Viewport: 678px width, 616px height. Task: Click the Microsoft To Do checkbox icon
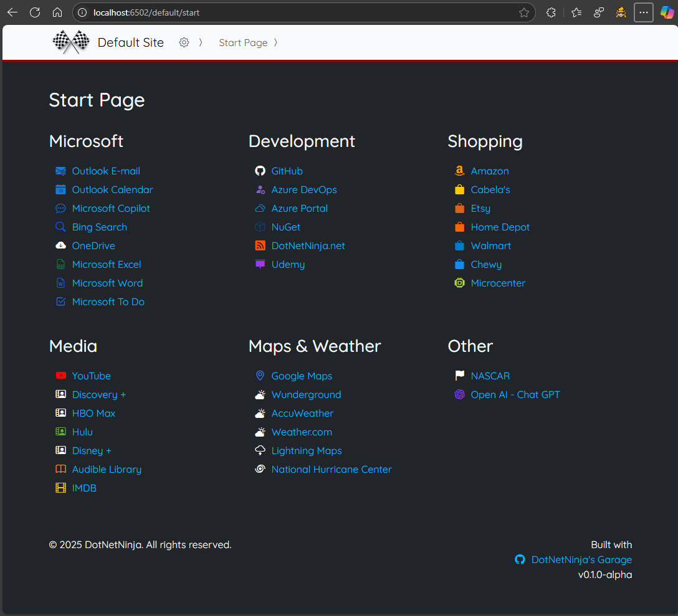(61, 301)
